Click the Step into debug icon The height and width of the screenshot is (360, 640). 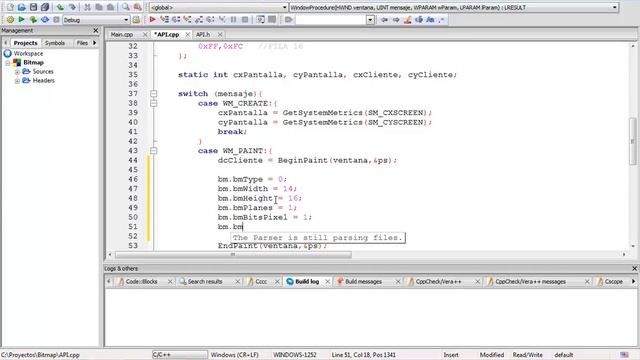pos(187,19)
